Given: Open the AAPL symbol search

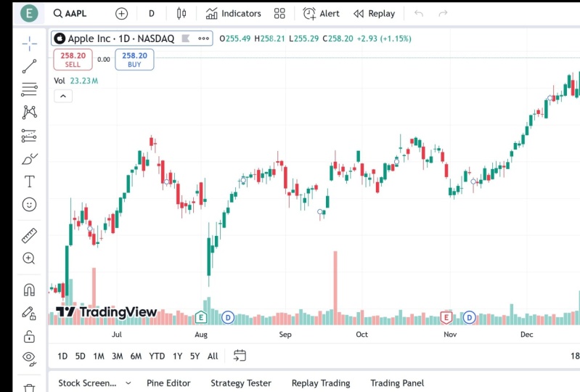Looking at the screenshot, I should point(70,14).
